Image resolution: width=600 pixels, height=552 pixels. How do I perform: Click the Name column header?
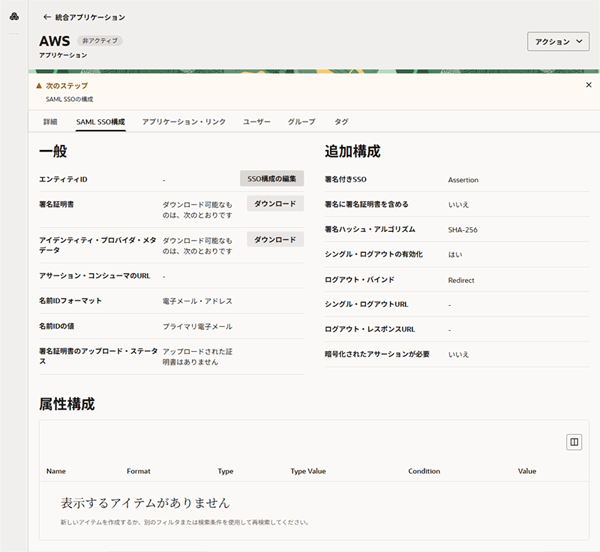56,471
